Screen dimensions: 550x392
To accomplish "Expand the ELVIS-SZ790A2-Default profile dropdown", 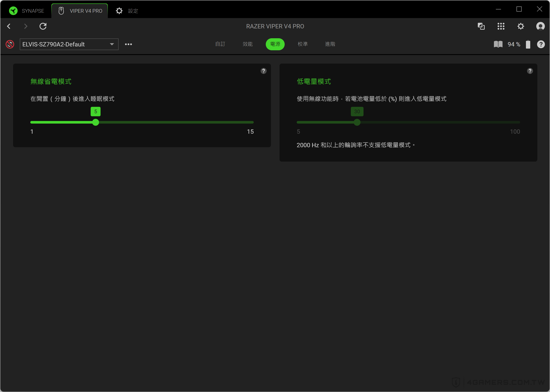I will 69,44.
